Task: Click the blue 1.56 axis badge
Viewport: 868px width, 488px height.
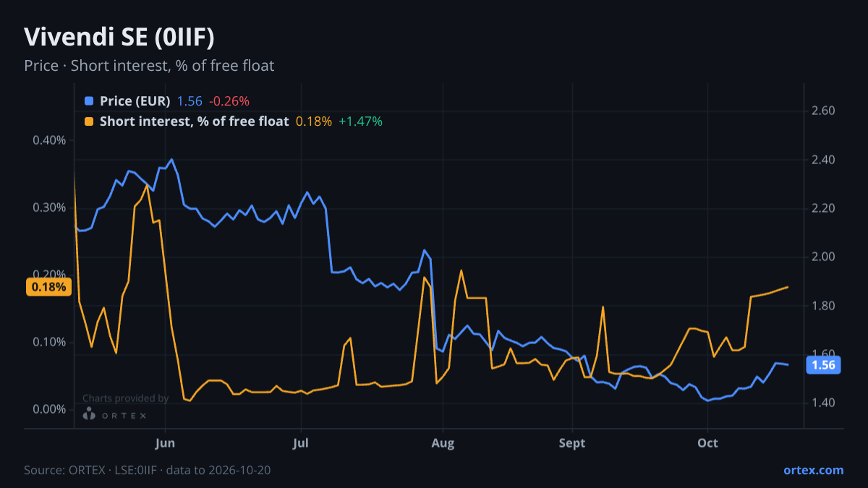Action: click(x=823, y=365)
